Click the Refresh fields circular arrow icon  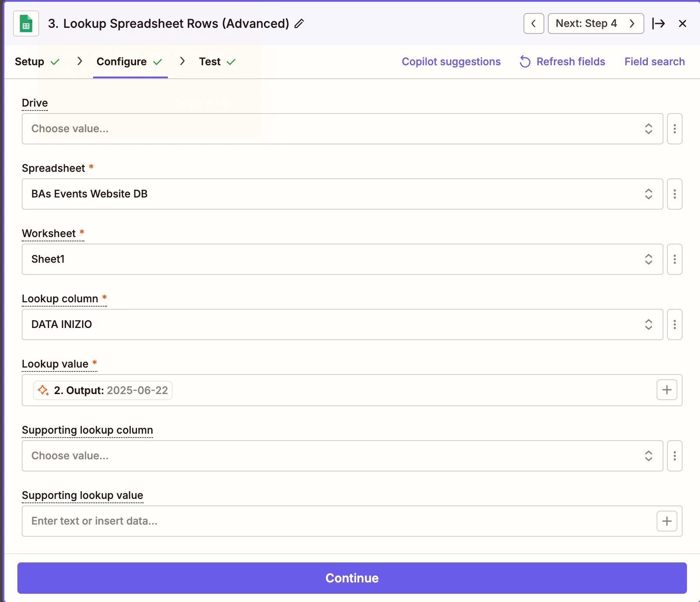(x=525, y=62)
